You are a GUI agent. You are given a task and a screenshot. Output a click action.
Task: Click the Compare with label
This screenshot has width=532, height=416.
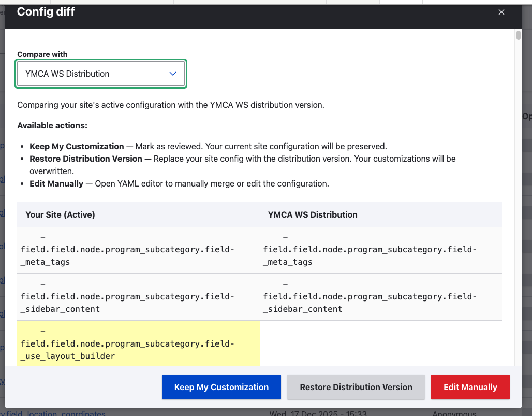tap(42, 54)
